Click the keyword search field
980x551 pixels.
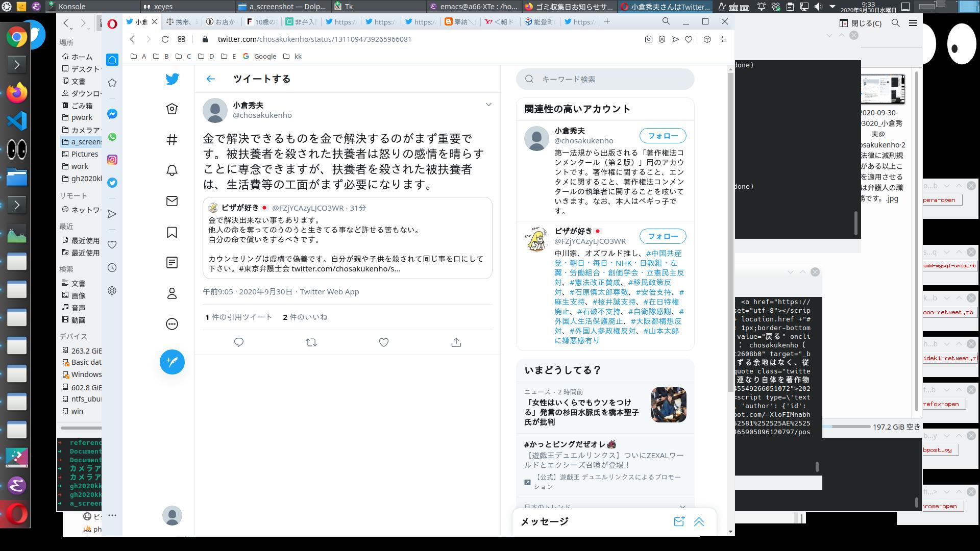(605, 79)
